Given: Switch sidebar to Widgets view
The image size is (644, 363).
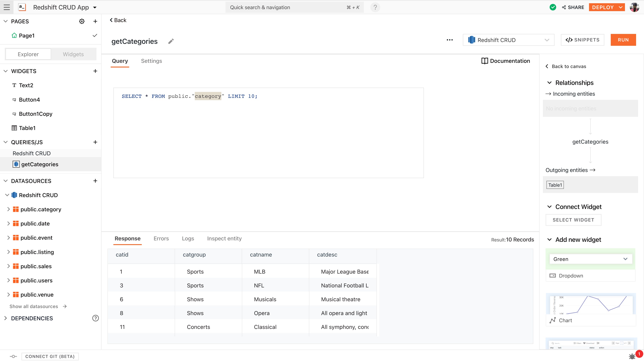Looking at the screenshot, I should click(x=73, y=54).
